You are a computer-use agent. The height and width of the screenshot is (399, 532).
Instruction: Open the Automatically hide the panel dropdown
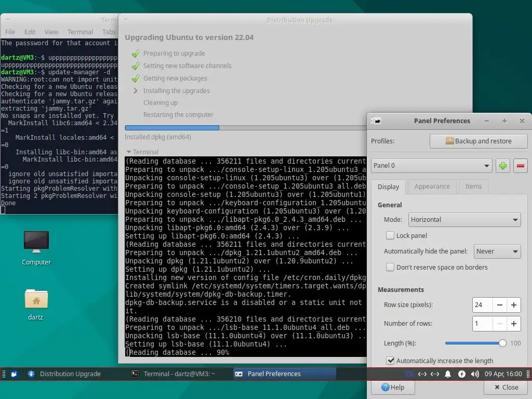point(497,251)
